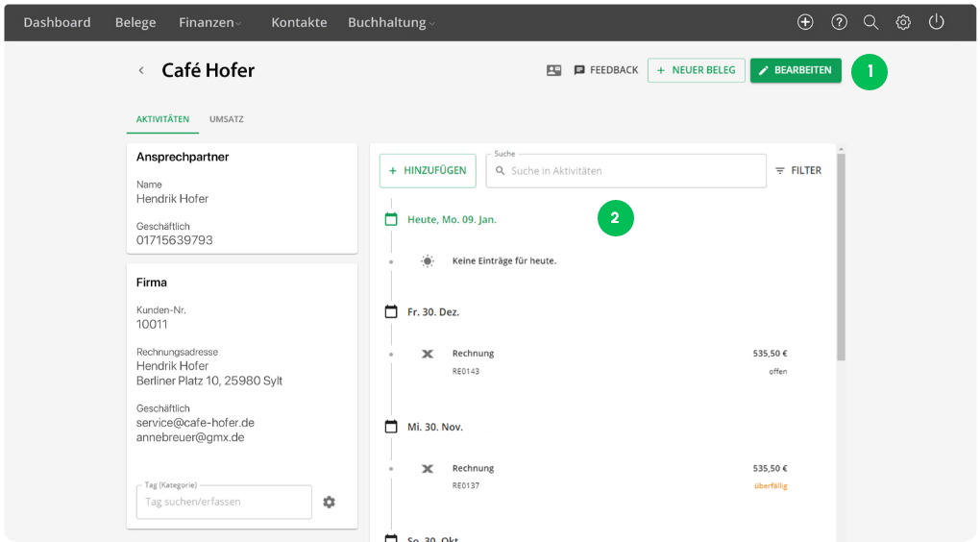
Task: Click the search magnifier in top bar
Action: [870, 22]
